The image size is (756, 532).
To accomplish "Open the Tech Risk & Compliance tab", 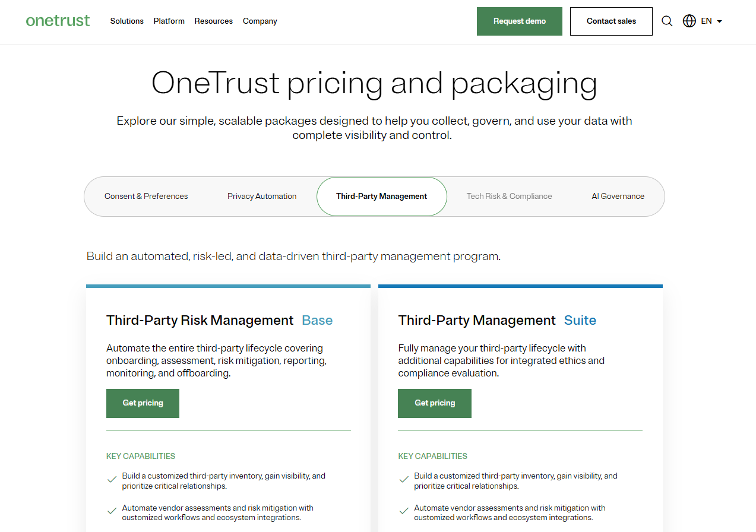I will coord(509,197).
